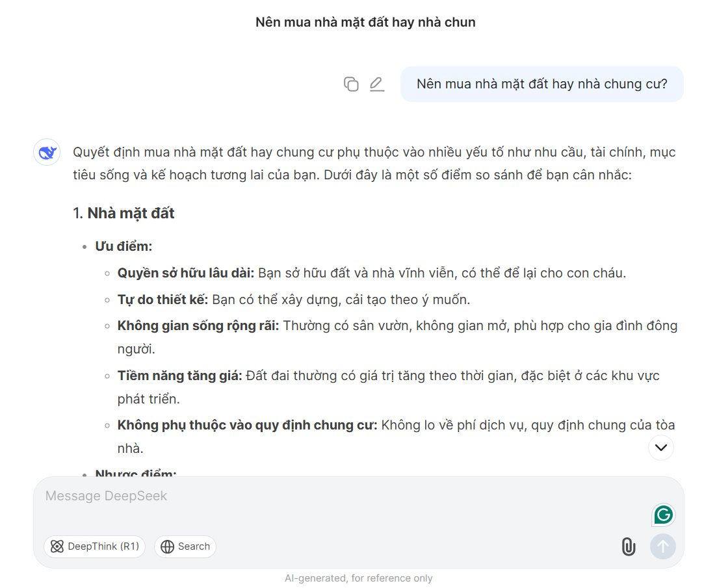Click the text "Quyền sở hữu lâu dài:"
The height and width of the screenshot is (588, 717).
click(186, 274)
